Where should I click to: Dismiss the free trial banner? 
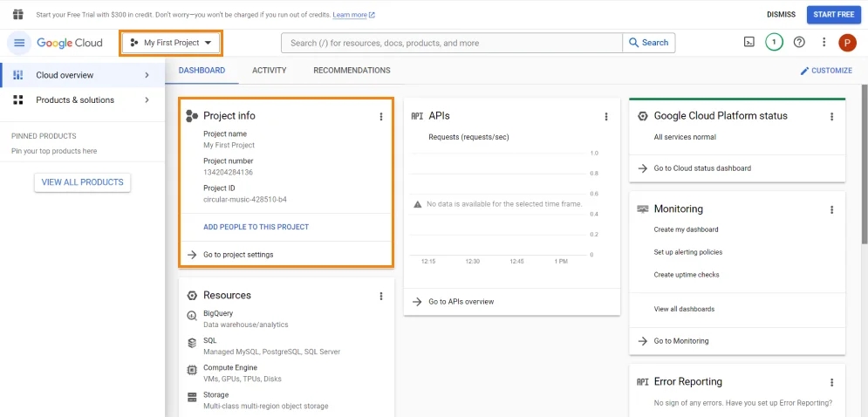781,15
